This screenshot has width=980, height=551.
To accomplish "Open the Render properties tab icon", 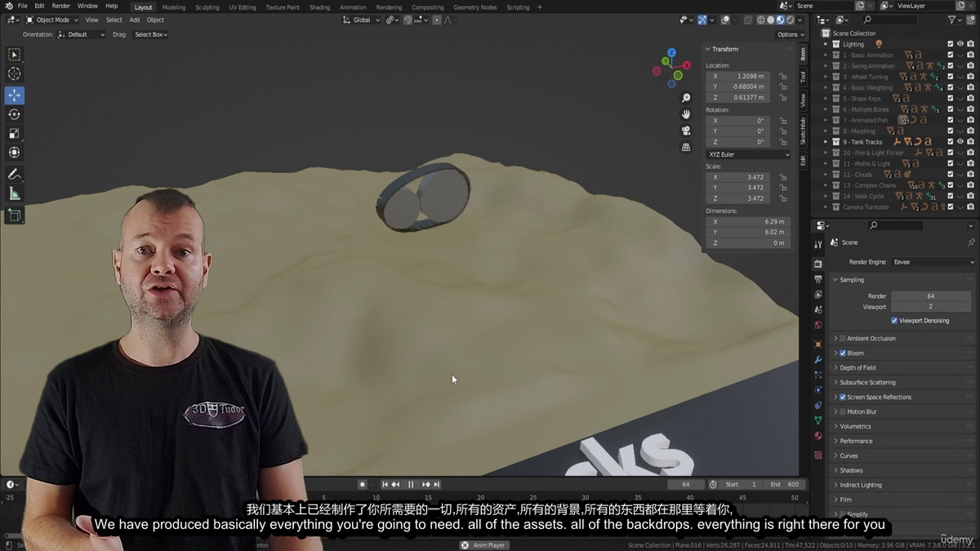I will [x=818, y=264].
